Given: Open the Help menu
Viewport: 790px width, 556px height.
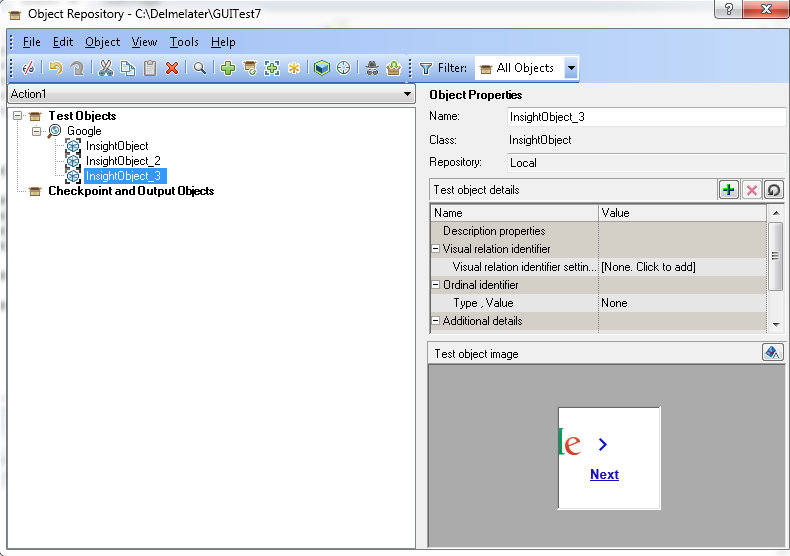Looking at the screenshot, I should coord(223,42).
